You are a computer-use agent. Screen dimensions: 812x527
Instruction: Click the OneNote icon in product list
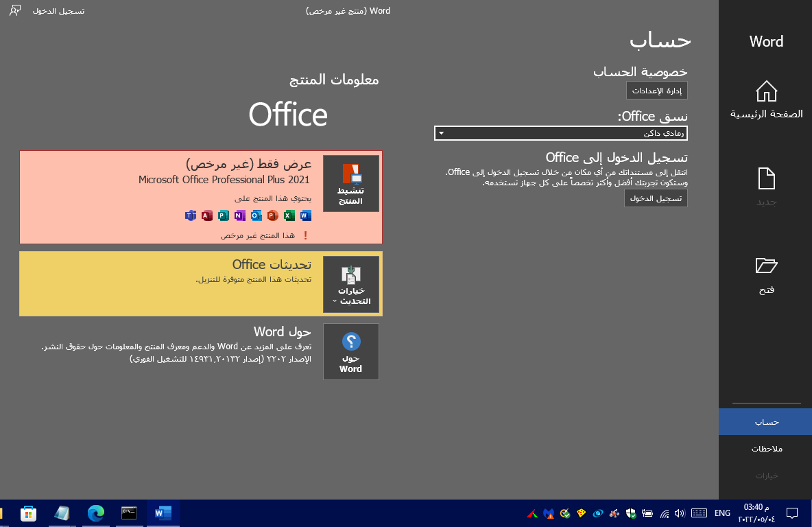tap(240, 215)
